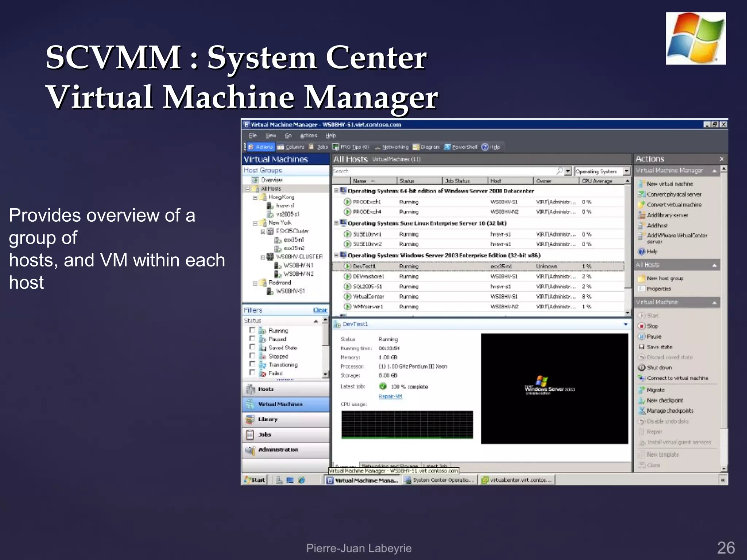
Task: Click the Migrate action
Action: (651, 390)
